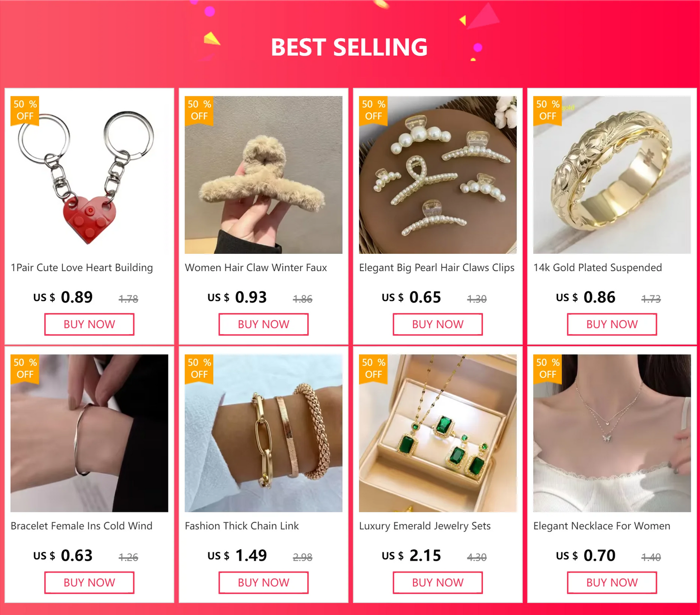
Task: View the emerald jewelry set photo
Action: (x=438, y=433)
